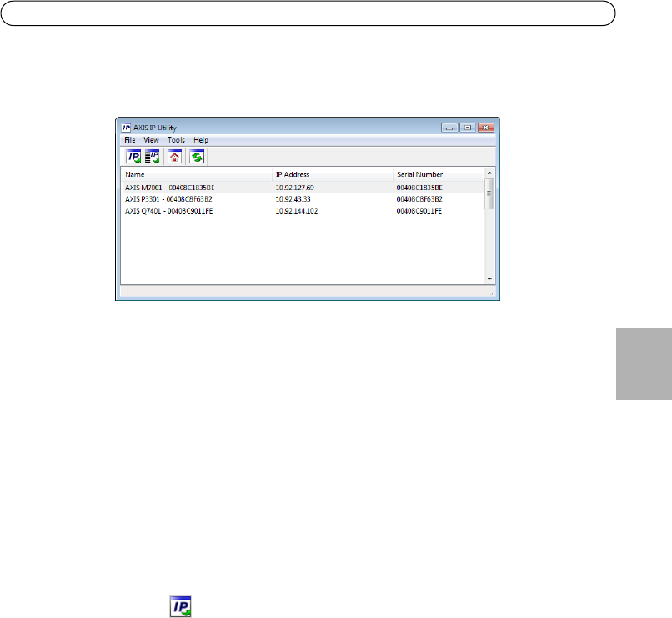Close the AXIS IP Utility window

point(485,128)
